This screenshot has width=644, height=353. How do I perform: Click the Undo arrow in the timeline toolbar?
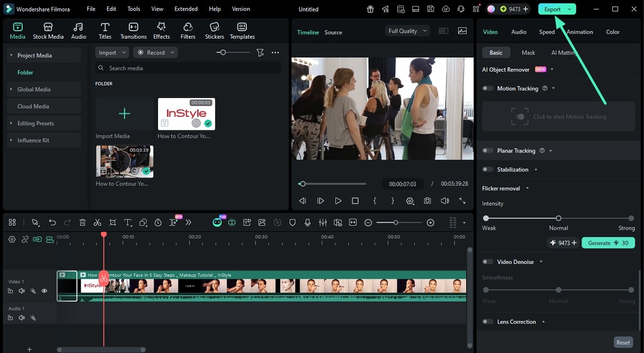53,222
